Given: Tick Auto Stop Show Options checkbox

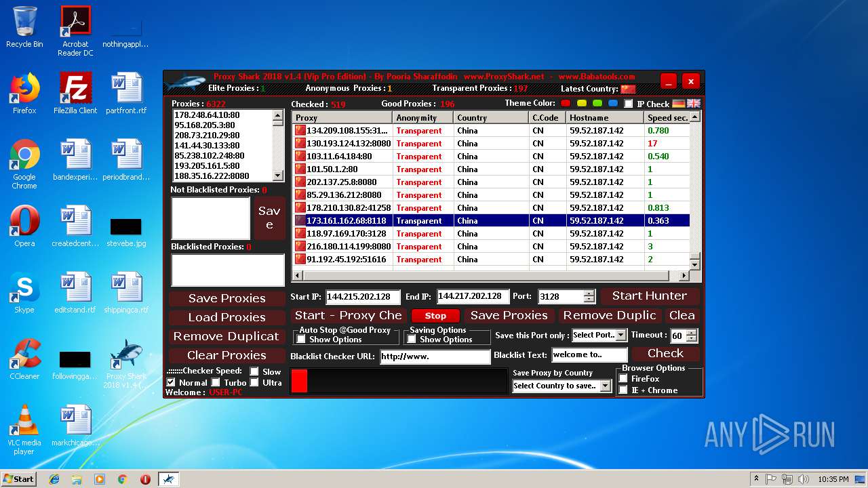Looking at the screenshot, I should 301,339.
